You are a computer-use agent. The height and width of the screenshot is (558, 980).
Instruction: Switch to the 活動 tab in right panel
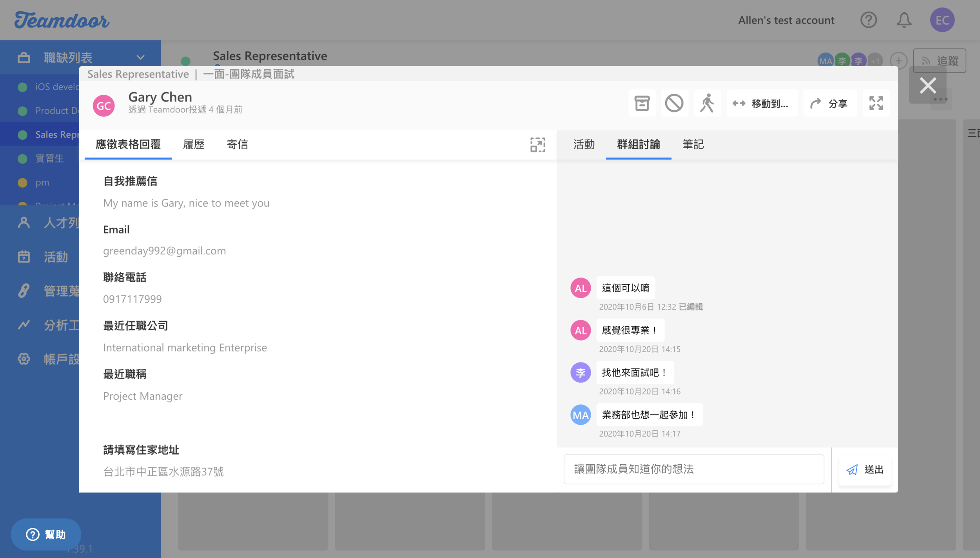pyautogui.click(x=584, y=145)
